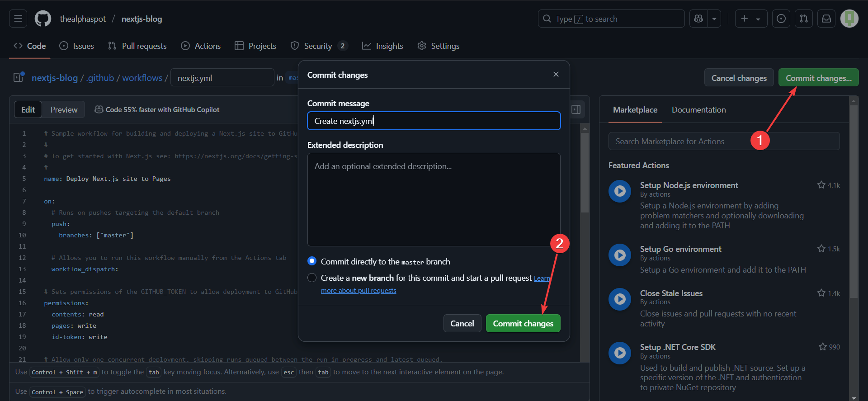This screenshot has width=868, height=401.
Task: Open the Copilot chat icon
Action: [698, 19]
